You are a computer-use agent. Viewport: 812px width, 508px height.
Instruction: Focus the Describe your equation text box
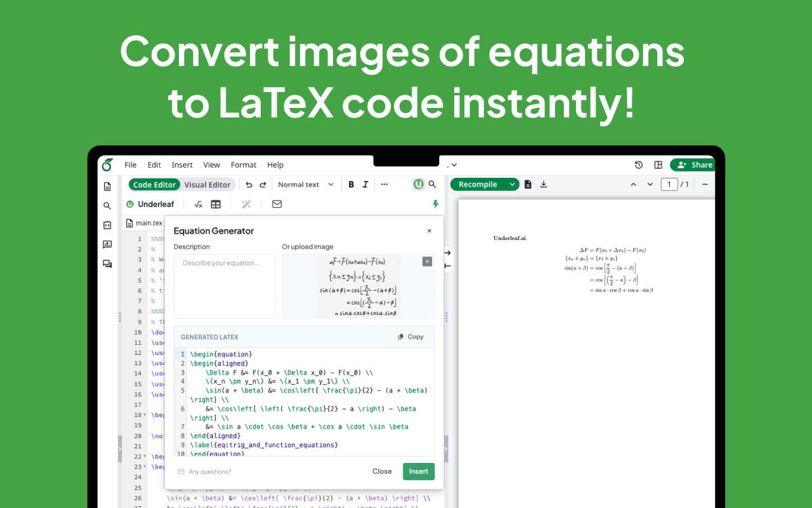point(225,286)
